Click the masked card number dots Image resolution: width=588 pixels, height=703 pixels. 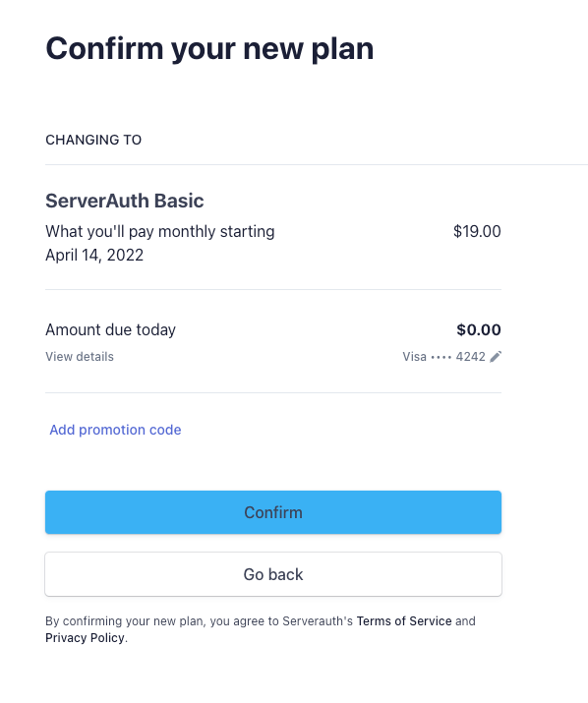pos(441,357)
